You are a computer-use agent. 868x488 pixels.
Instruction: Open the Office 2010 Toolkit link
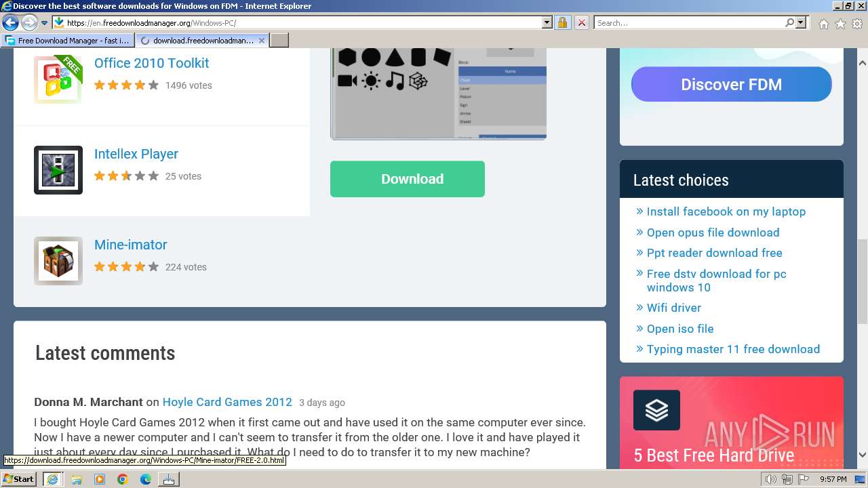(151, 63)
